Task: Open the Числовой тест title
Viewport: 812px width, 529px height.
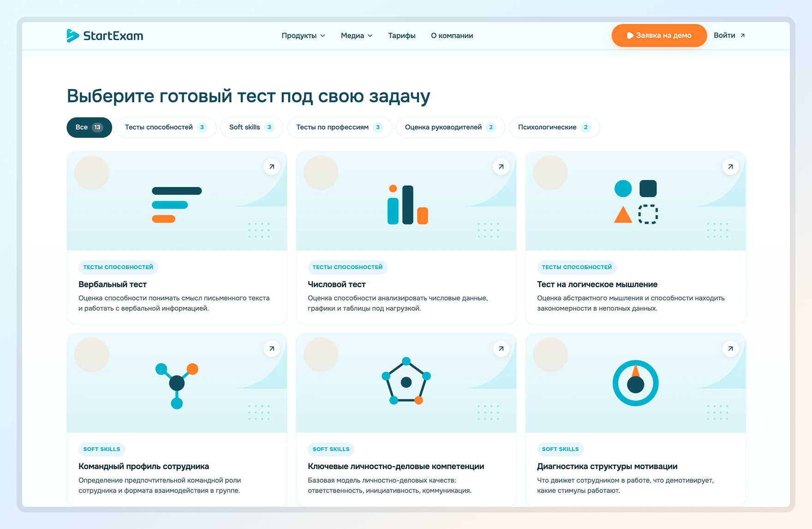Action: point(337,284)
